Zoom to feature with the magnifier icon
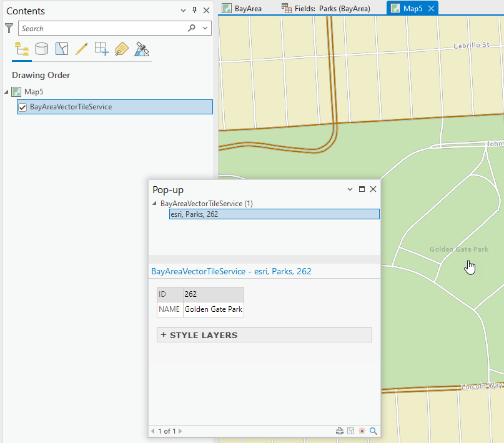Screen dimensions: 504x443 click(x=373, y=431)
